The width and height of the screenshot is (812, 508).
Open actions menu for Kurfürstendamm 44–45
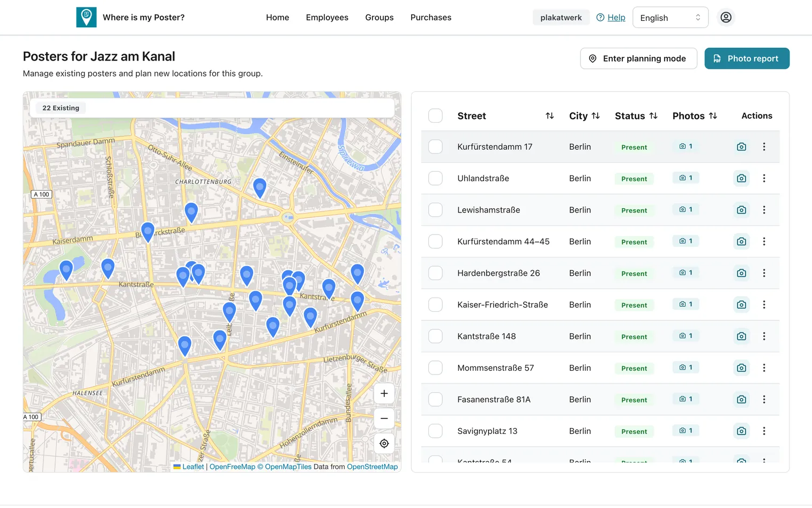[x=764, y=241]
